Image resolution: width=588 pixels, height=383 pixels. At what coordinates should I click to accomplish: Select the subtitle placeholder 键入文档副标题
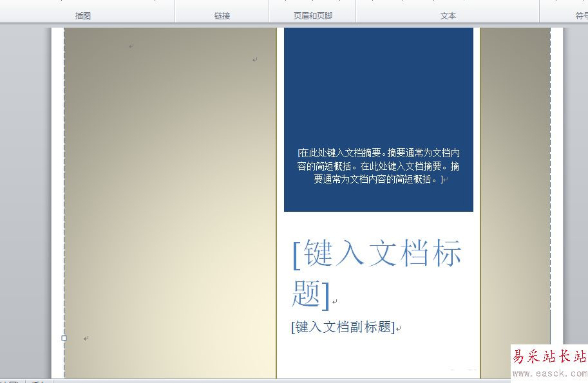[x=343, y=327]
